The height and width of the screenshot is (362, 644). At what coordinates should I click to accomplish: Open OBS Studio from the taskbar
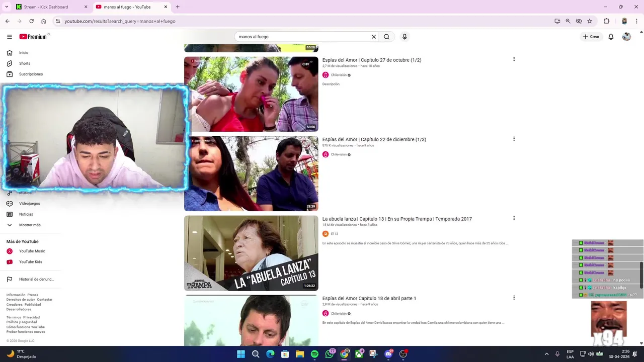pyautogui.click(x=403, y=354)
